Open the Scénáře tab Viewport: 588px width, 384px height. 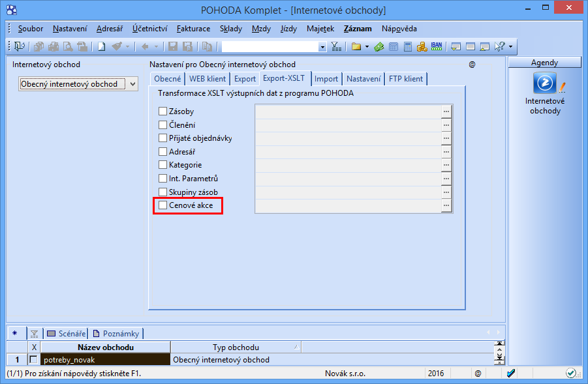click(x=67, y=333)
